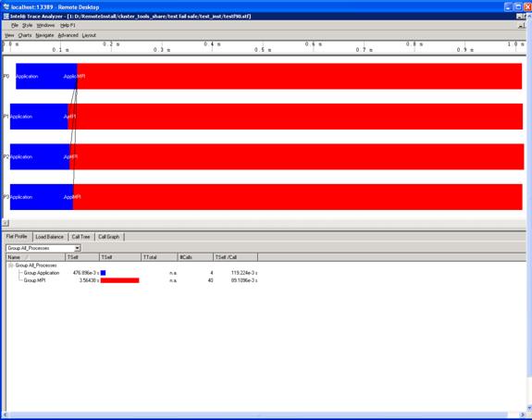Switch to the Flat Profile tab

(17, 237)
